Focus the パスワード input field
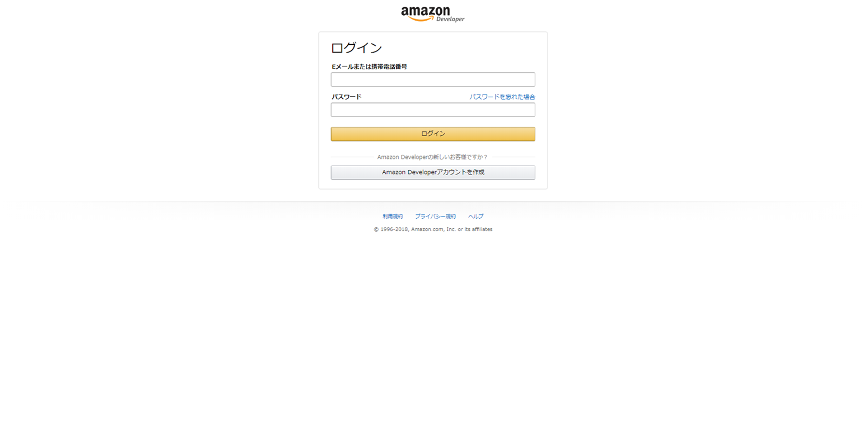Viewport: 868px width, 429px height. tap(433, 110)
